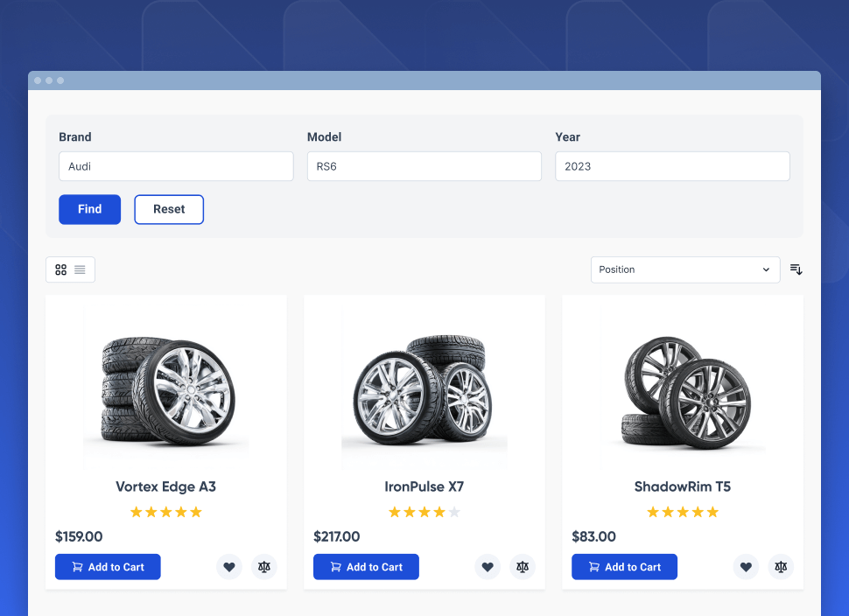Open the ShadowRim T5 product title
This screenshot has width=849, height=616.
click(x=683, y=486)
